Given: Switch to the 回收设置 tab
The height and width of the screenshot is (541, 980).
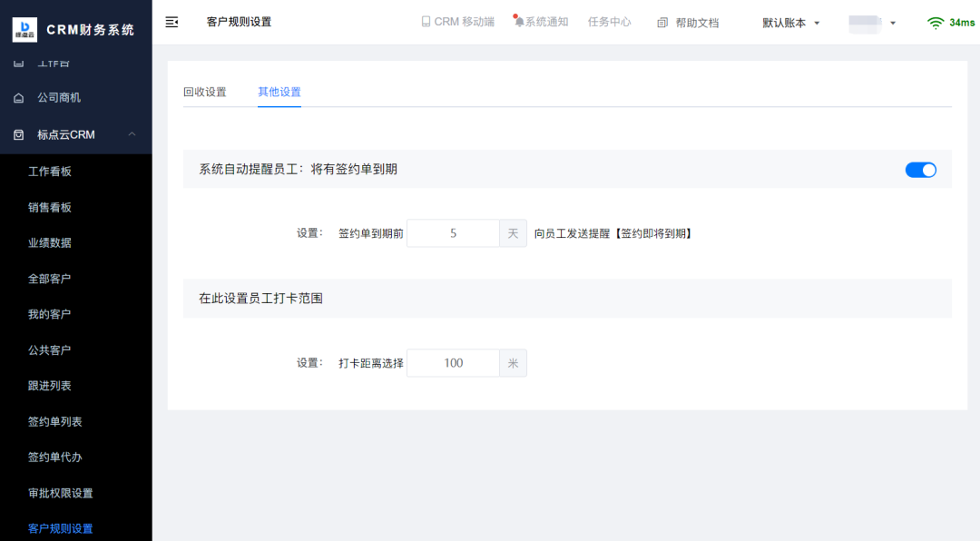Looking at the screenshot, I should pos(206,92).
